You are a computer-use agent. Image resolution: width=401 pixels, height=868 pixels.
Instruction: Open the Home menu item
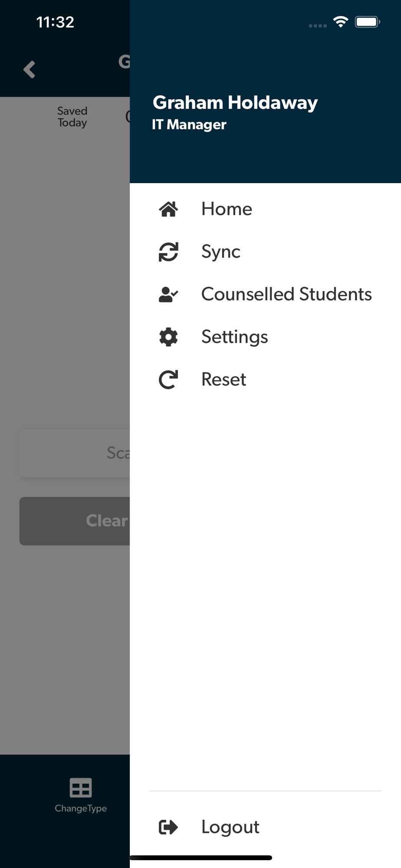tap(227, 209)
